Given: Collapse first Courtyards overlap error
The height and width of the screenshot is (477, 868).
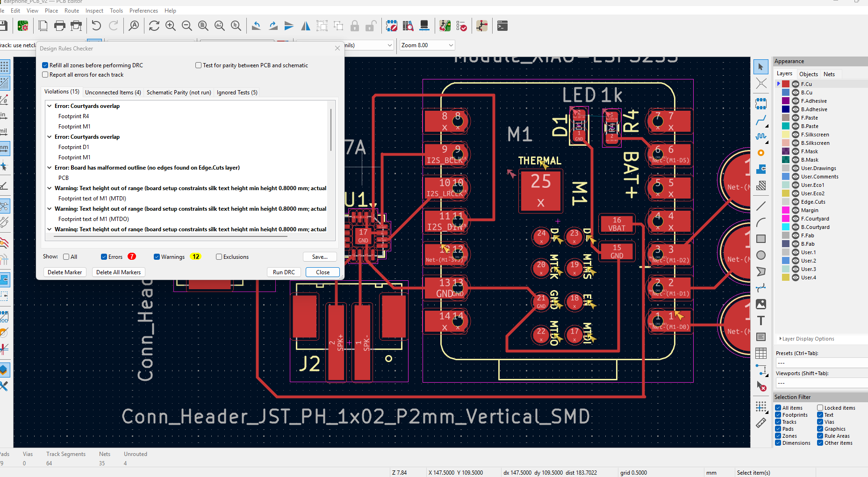Looking at the screenshot, I should pyautogui.click(x=50, y=106).
